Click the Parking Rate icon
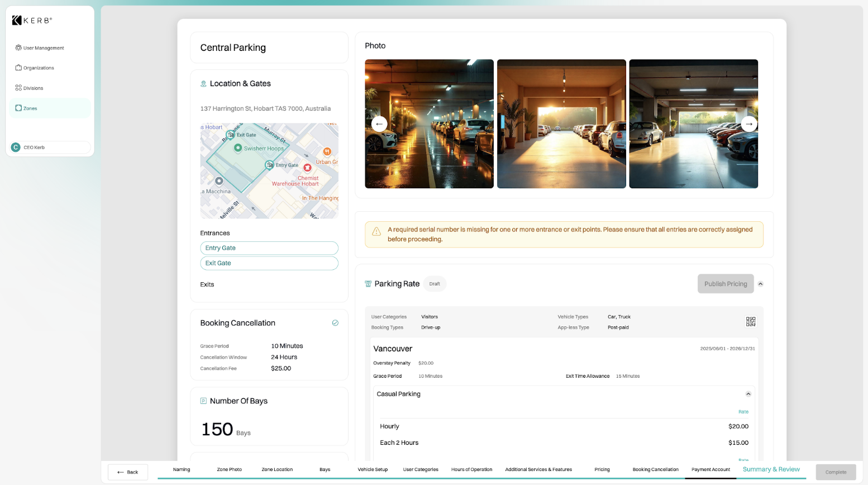Image resolution: width=868 pixels, height=485 pixels. tap(368, 284)
